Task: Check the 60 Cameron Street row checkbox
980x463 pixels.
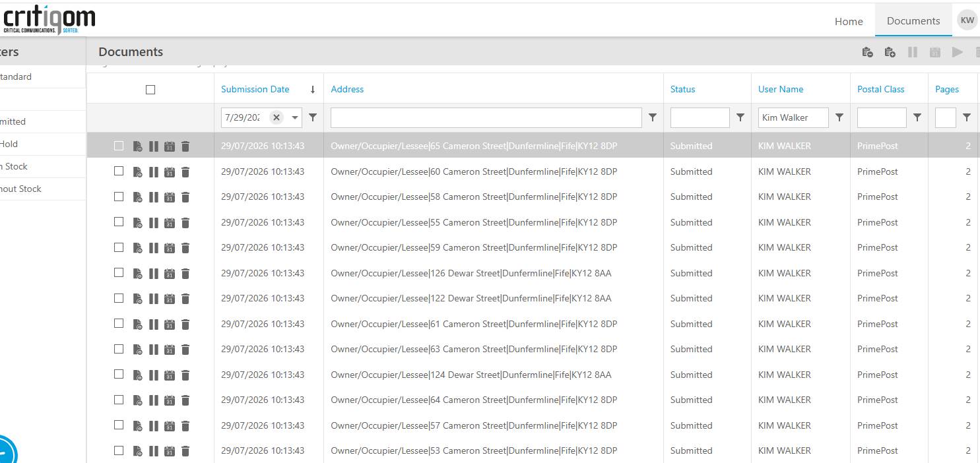Action: [x=119, y=171]
